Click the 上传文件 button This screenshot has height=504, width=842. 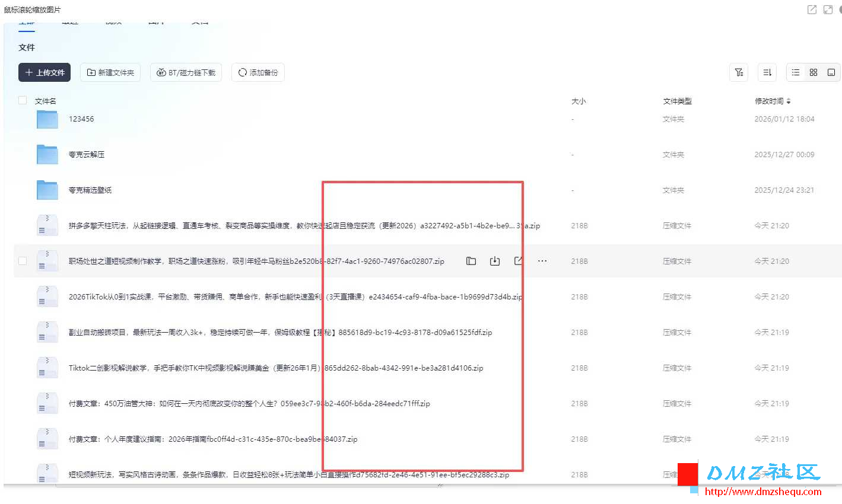45,72
